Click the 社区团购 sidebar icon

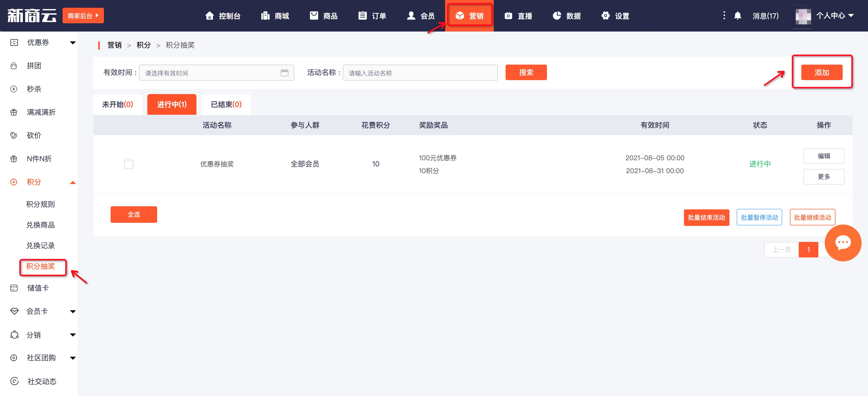tap(14, 358)
